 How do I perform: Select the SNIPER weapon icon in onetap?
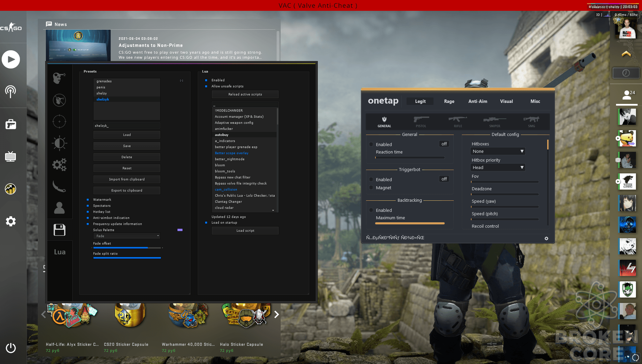495,122
